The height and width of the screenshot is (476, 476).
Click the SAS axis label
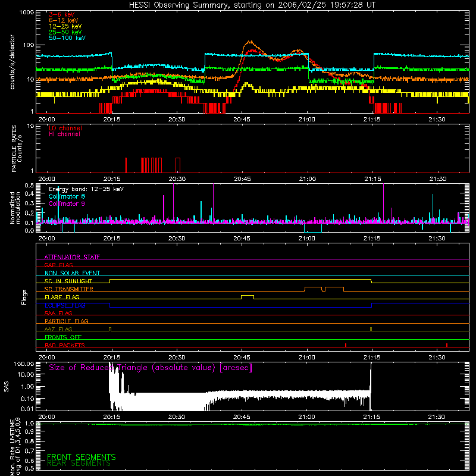[7, 387]
